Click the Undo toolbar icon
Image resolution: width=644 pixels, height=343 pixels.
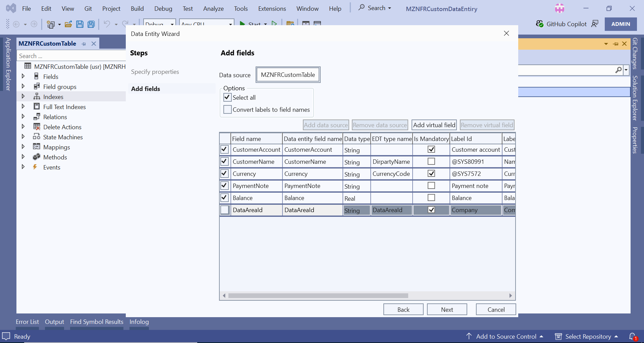click(x=107, y=24)
